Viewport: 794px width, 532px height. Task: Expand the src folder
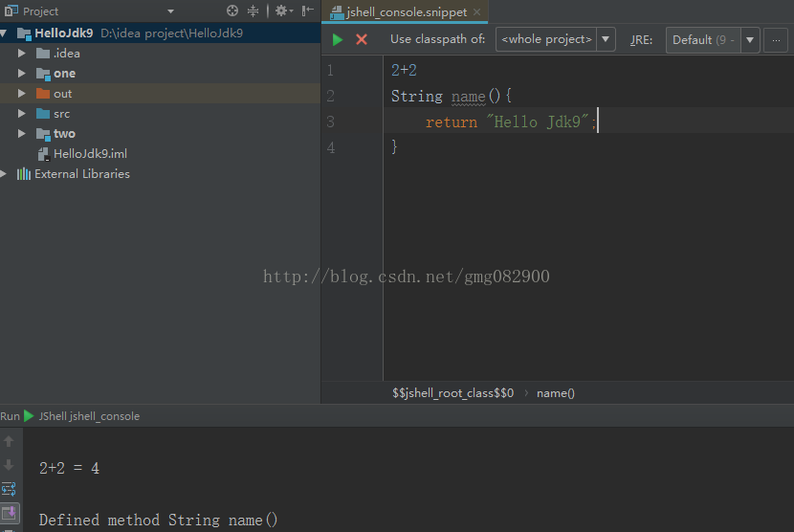[x=21, y=114]
